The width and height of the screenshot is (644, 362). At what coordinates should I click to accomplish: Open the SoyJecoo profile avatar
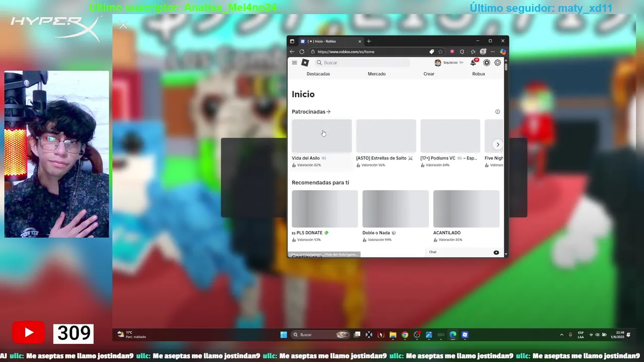click(x=438, y=63)
